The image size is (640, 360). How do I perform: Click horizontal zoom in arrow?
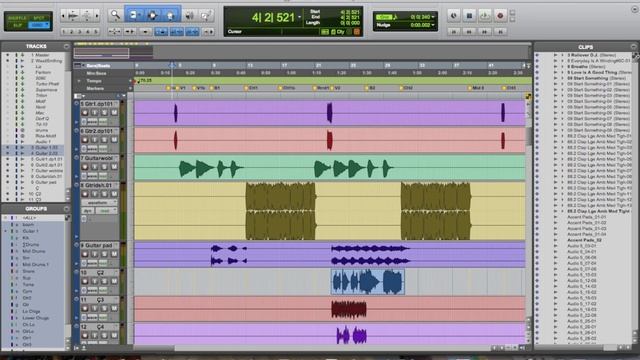click(97, 16)
